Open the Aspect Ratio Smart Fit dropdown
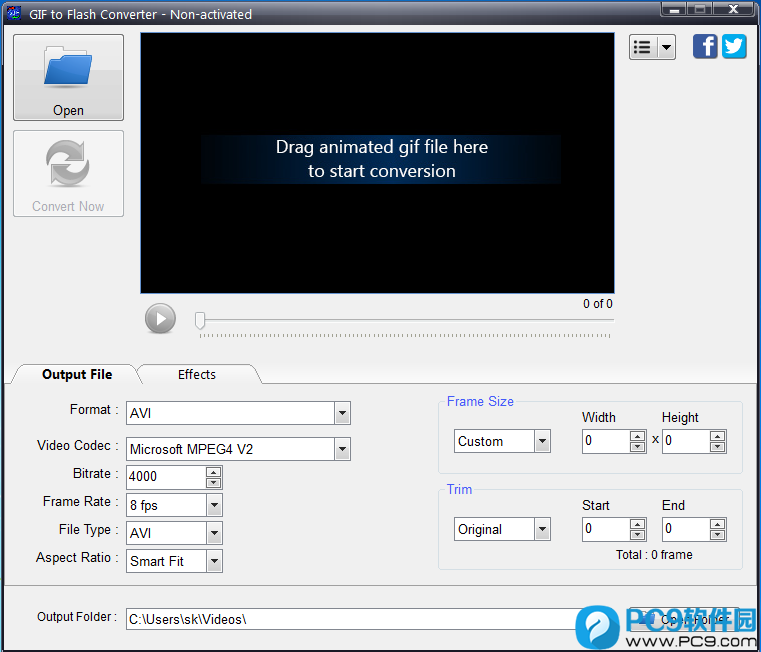The width and height of the screenshot is (761, 652). click(214, 561)
